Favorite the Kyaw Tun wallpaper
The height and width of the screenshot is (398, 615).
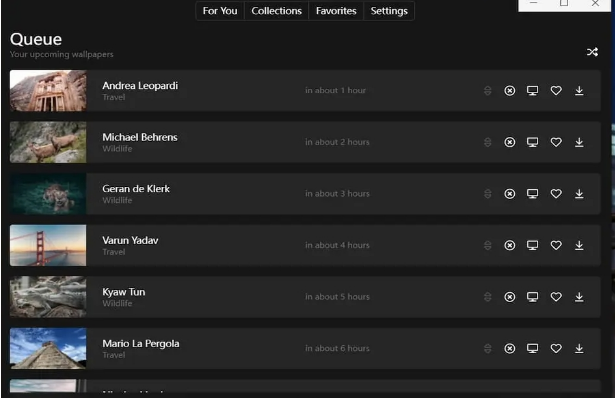pos(556,297)
